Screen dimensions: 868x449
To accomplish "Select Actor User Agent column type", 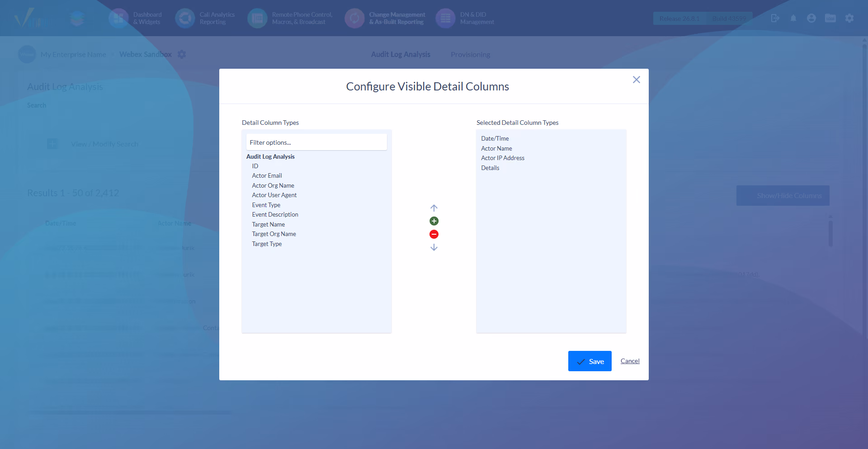I will [x=274, y=195].
